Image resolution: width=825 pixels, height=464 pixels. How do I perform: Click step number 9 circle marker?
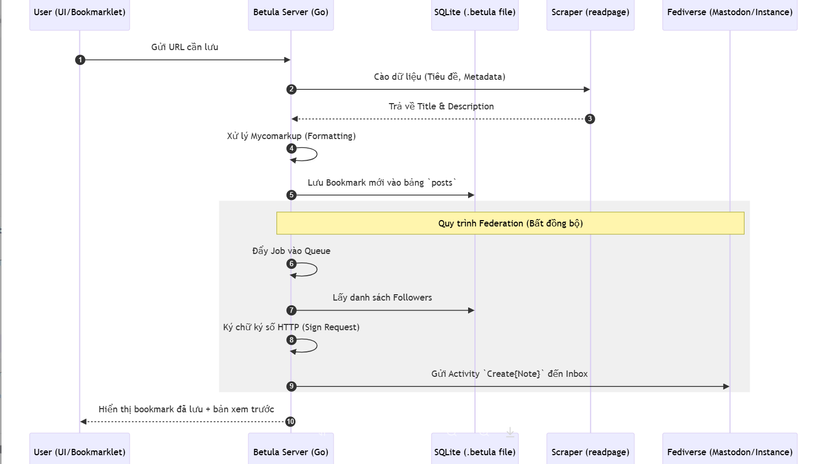click(291, 386)
